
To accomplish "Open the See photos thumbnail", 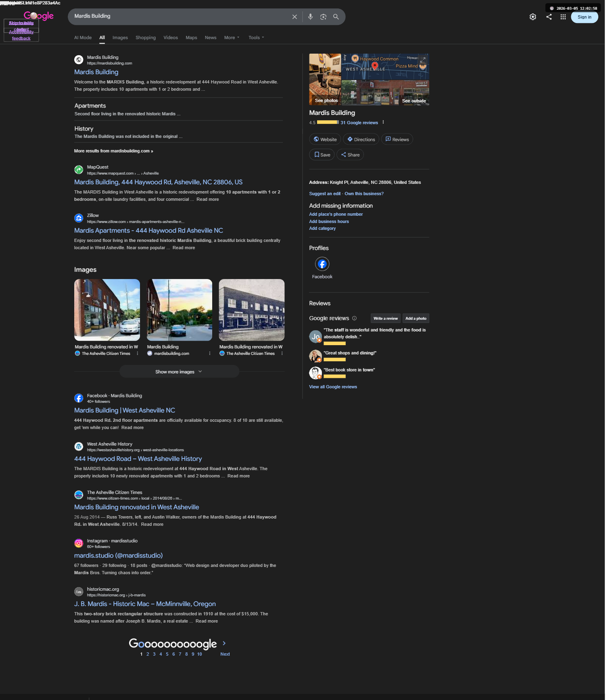I will coord(325,79).
